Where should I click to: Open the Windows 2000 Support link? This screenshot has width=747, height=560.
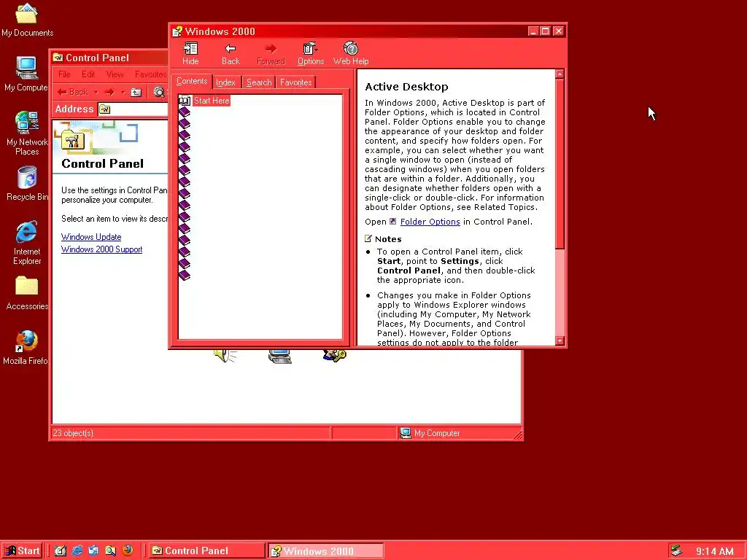coord(101,249)
